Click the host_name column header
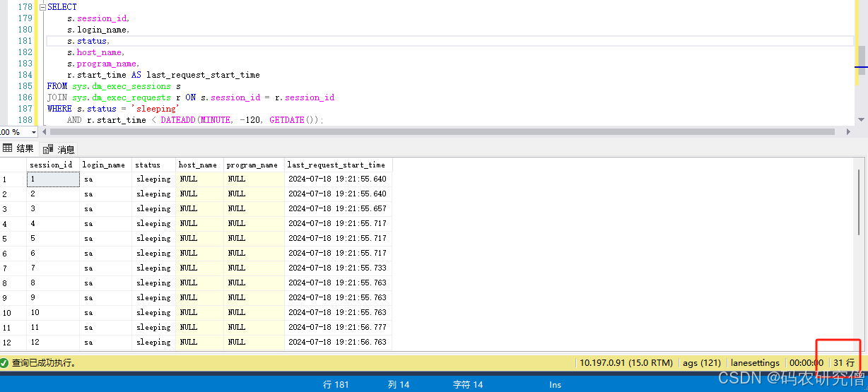Viewport: 868px width, 392px height. [199, 165]
